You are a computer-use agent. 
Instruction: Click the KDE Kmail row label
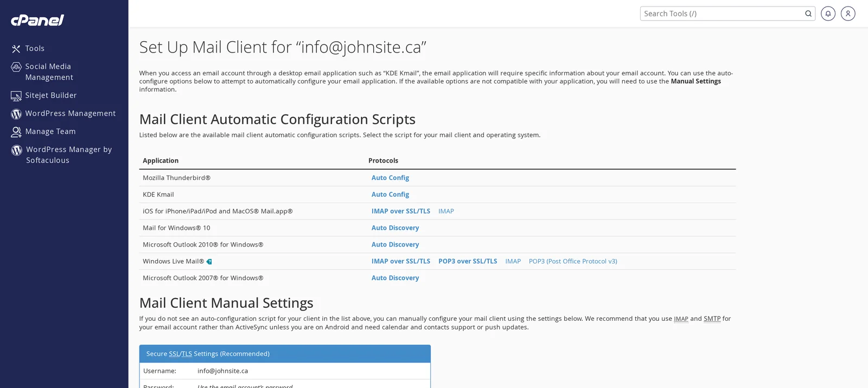tap(158, 195)
